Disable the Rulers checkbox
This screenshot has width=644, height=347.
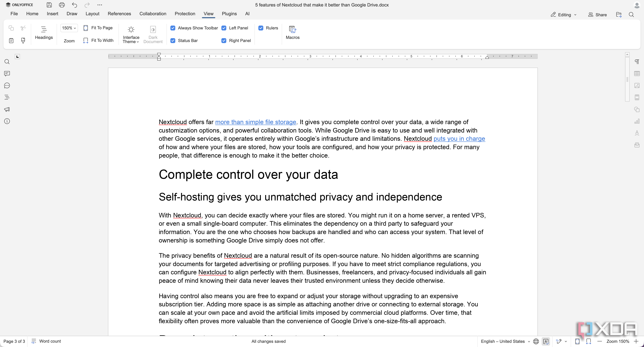point(261,28)
